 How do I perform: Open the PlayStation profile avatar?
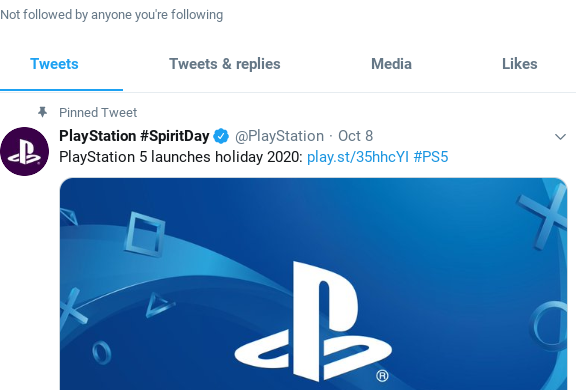pos(25,151)
